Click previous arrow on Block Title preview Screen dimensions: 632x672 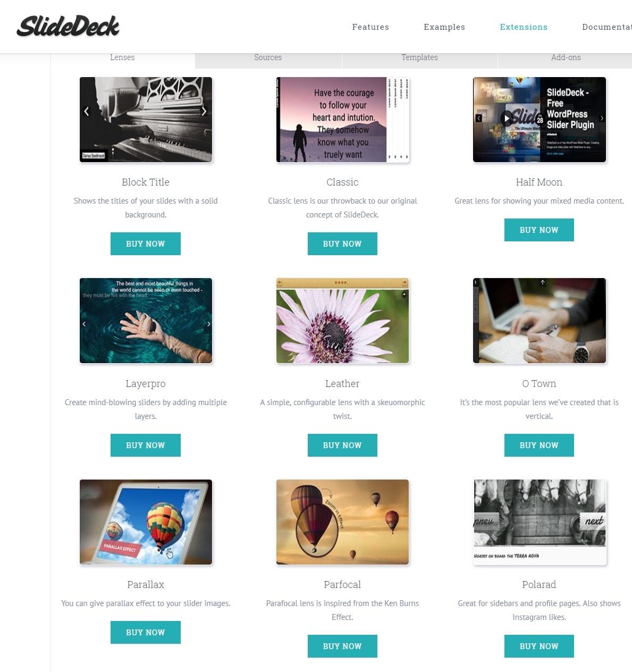(87, 111)
